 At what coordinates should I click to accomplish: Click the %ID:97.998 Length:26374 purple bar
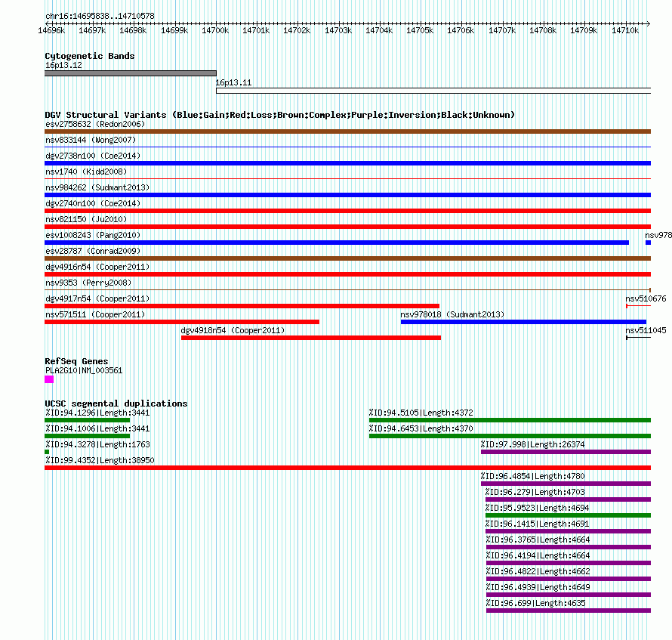(x=566, y=452)
